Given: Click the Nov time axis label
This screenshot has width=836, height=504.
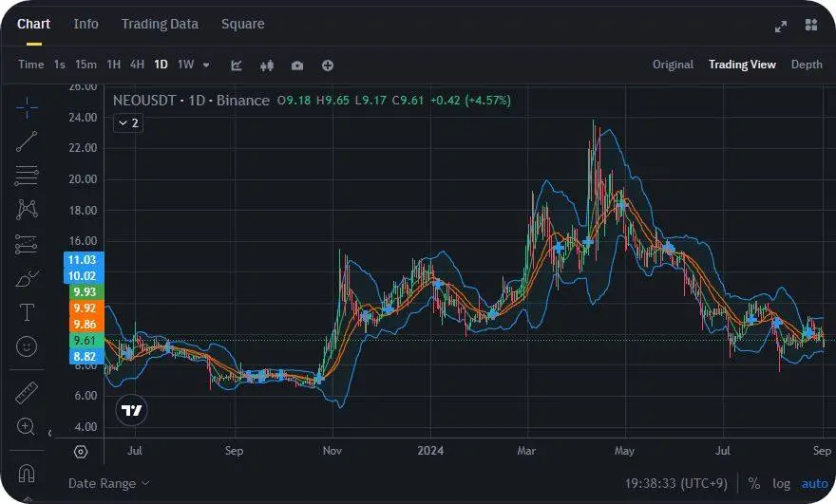Looking at the screenshot, I should [332, 451].
